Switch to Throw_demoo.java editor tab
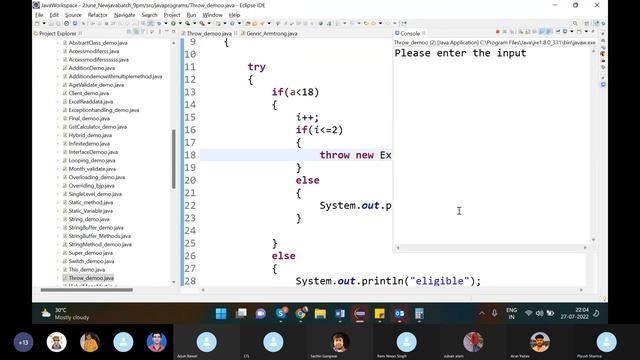 pyautogui.click(x=209, y=33)
